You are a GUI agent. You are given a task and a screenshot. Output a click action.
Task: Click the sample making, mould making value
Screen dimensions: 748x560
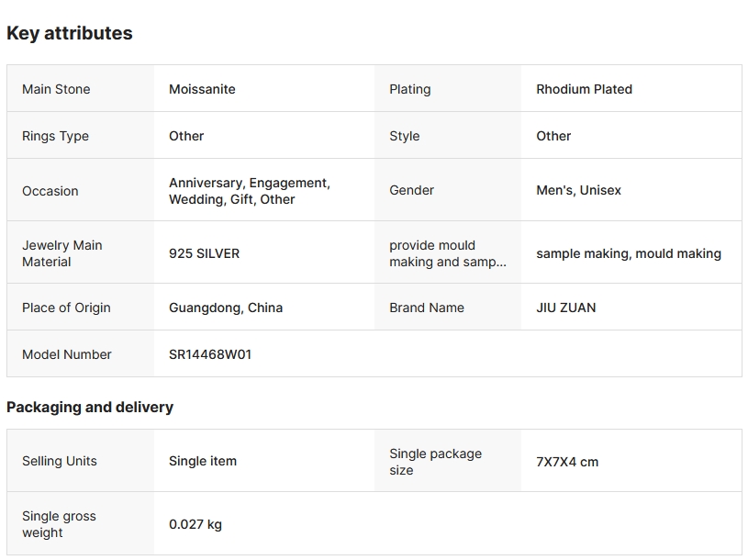[x=628, y=253]
